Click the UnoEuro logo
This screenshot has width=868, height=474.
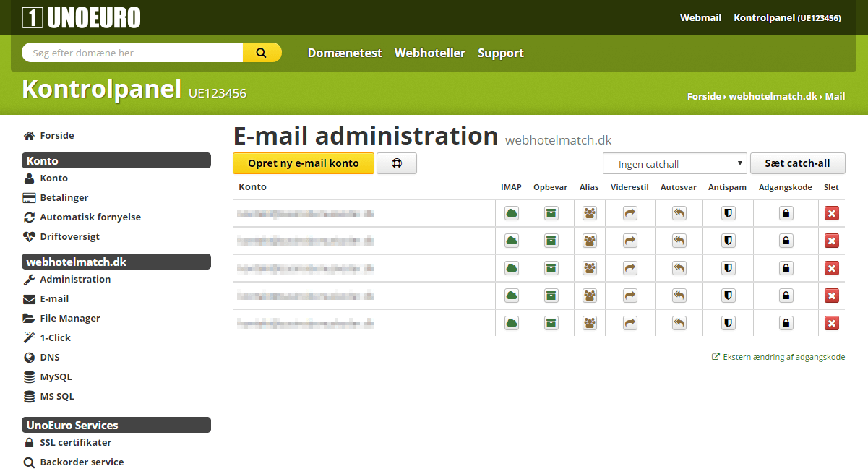click(x=81, y=17)
